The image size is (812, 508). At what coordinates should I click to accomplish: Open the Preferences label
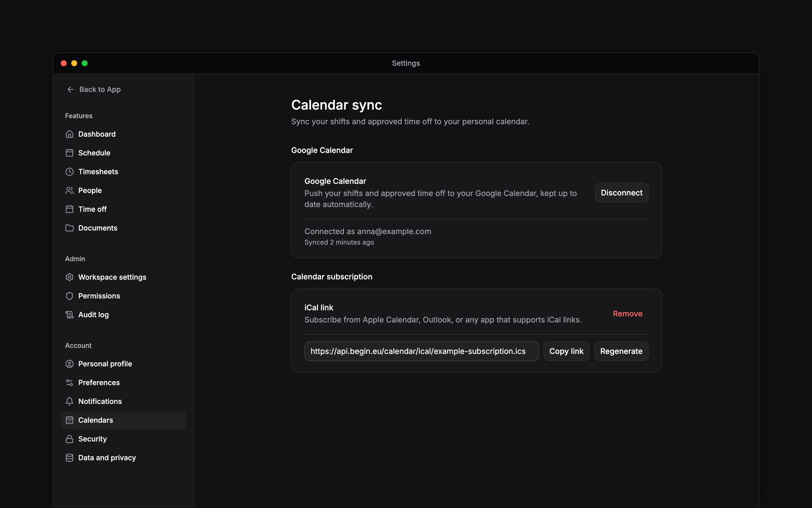pyautogui.click(x=99, y=383)
